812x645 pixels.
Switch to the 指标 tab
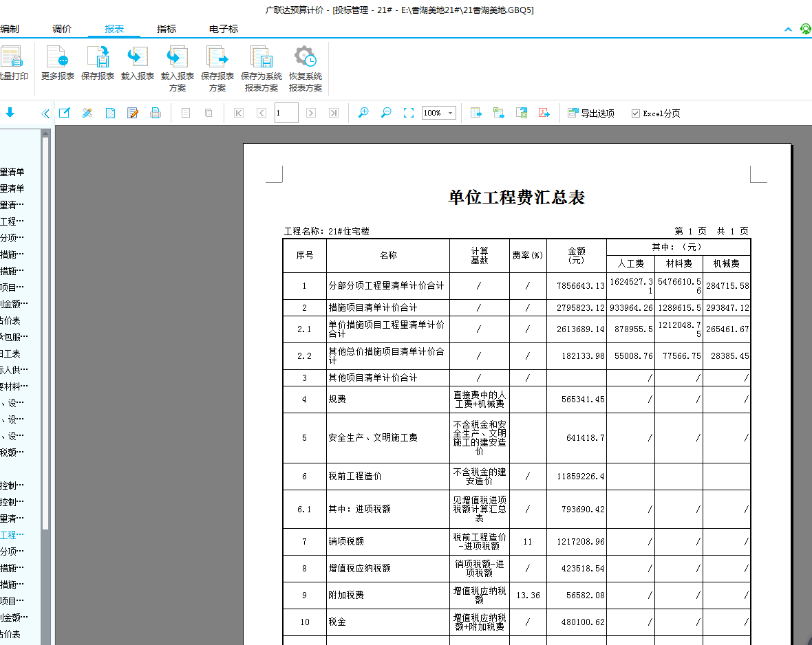click(167, 29)
